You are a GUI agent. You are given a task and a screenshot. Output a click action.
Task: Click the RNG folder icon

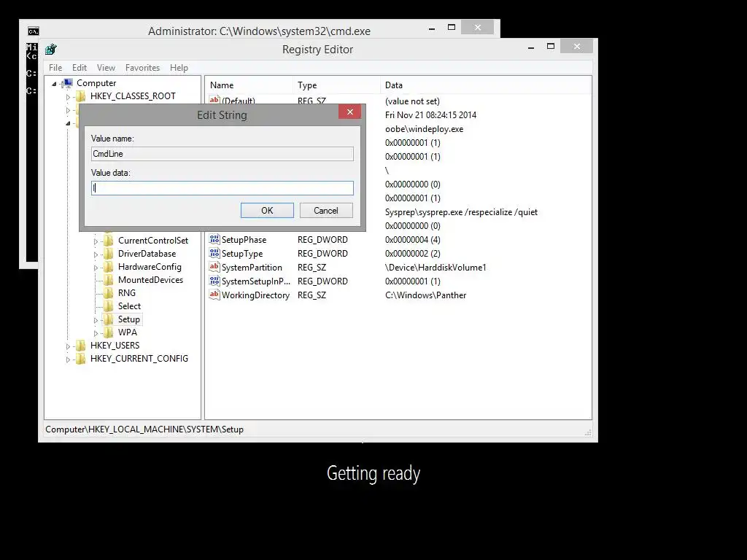pos(109,293)
